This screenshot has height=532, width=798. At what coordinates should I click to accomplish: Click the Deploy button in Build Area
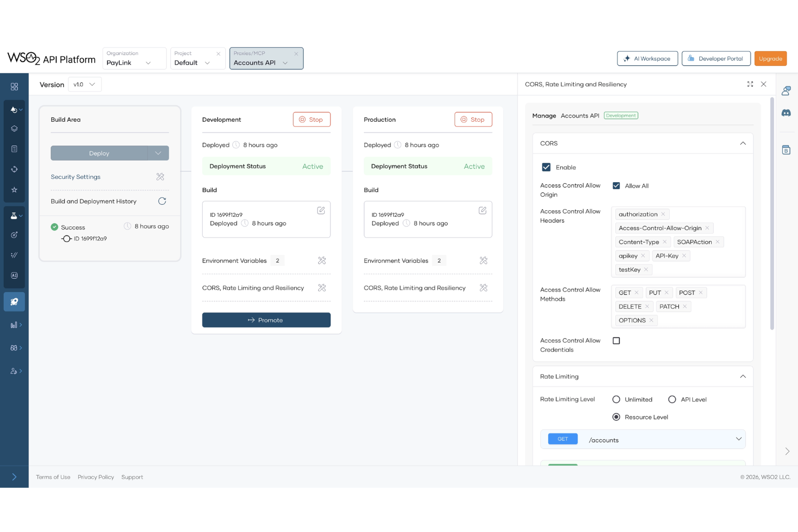[99, 153]
